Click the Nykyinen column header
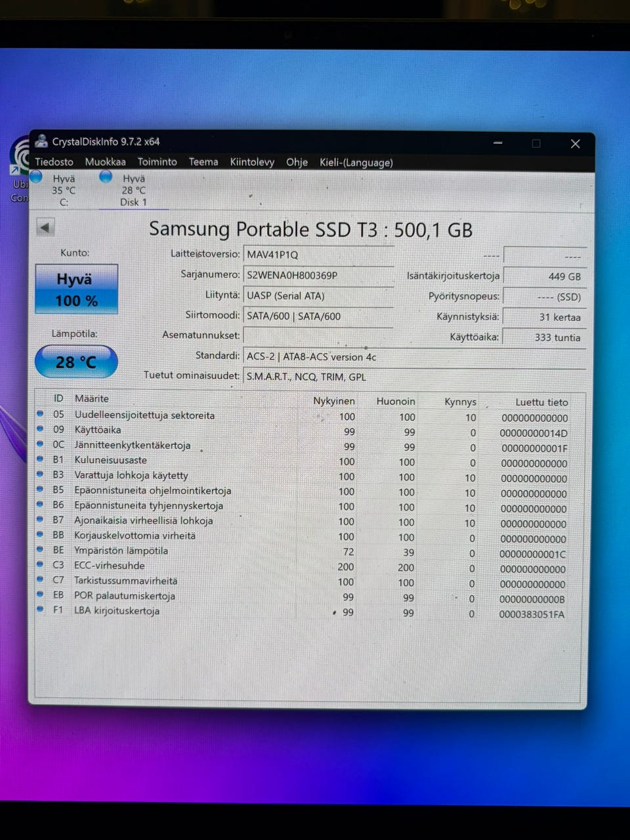 pyautogui.click(x=334, y=401)
